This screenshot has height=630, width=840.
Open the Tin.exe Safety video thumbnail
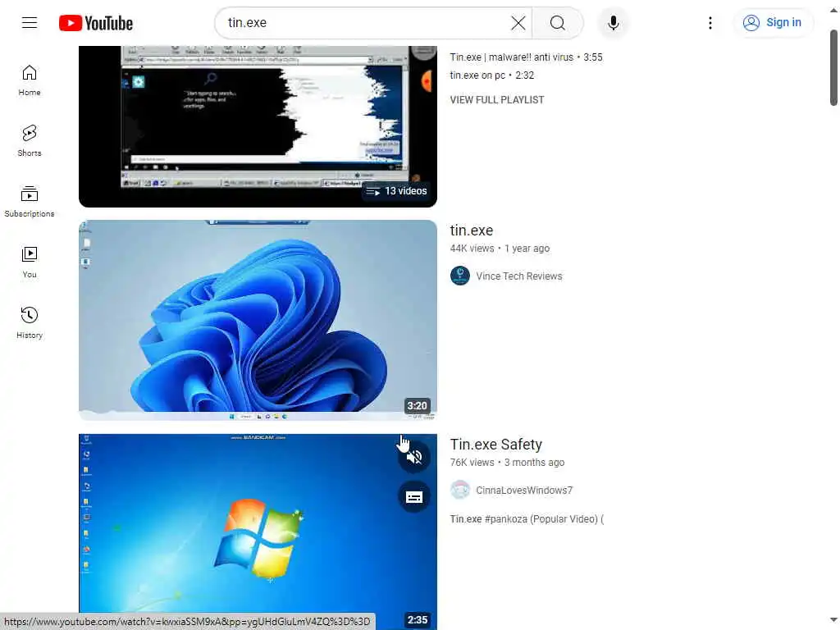[258, 532]
